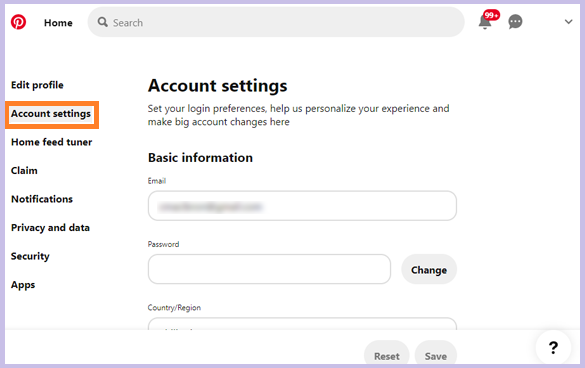Click the Pinterest logo icon
The height and width of the screenshot is (368, 585).
18,22
